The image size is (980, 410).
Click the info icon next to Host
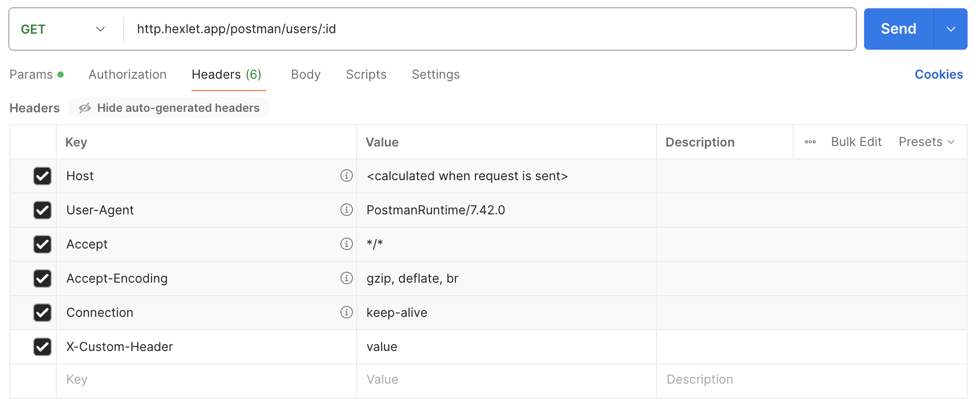pyautogui.click(x=346, y=176)
